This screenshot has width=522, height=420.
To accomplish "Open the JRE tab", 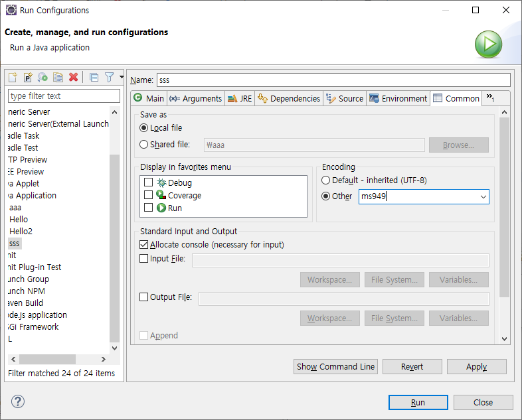I will click(x=240, y=98).
